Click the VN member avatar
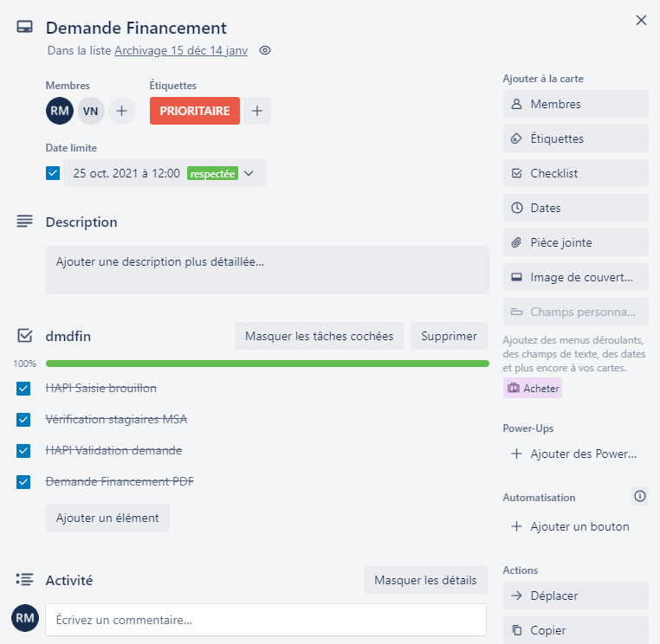The width and height of the screenshot is (660, 644). [x=90, y=111]
